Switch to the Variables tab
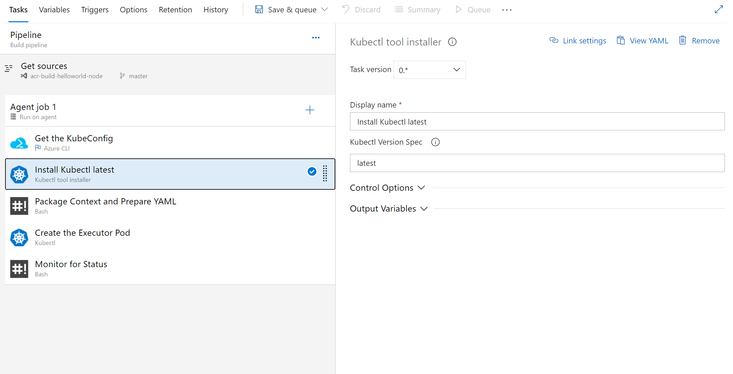 (x=54, y=10)
